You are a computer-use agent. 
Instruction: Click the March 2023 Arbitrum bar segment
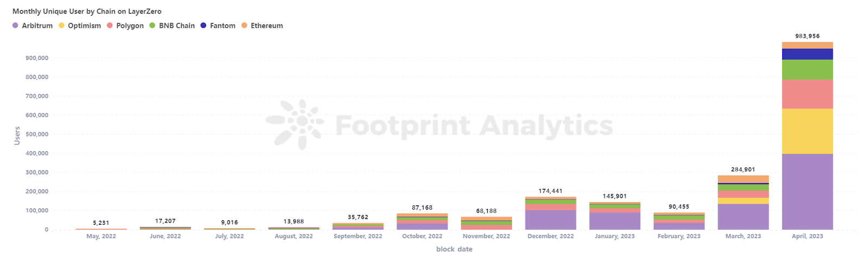[x=743, y=217]
